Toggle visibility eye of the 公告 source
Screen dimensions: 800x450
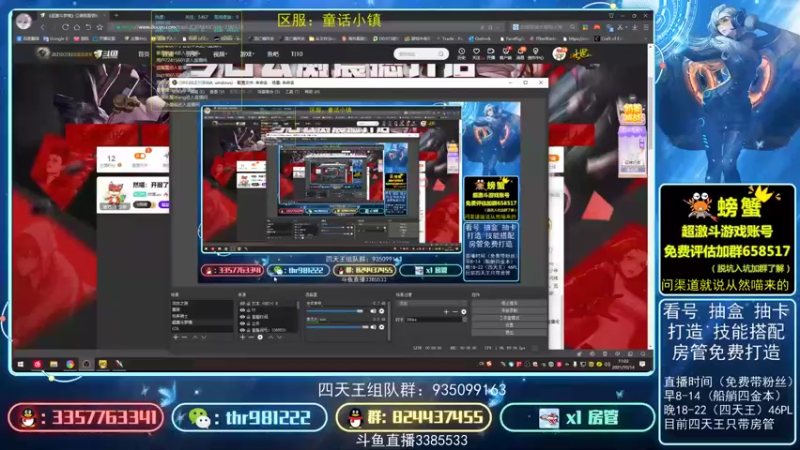tap(242, 323)
